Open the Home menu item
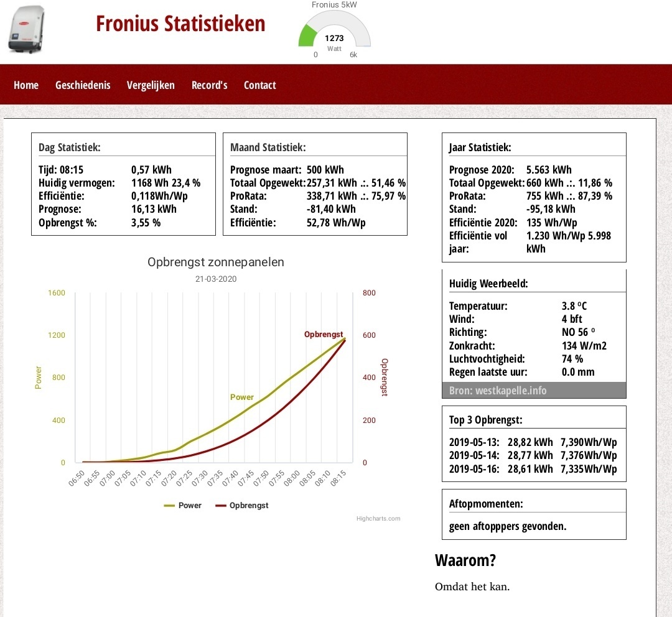672x617 pixels. tap(26, 85)
